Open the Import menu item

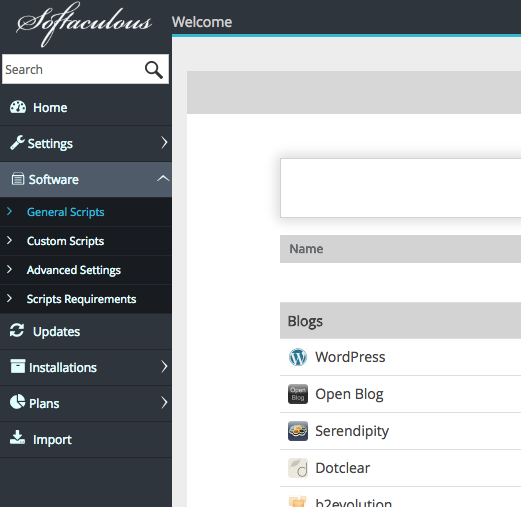86,439
